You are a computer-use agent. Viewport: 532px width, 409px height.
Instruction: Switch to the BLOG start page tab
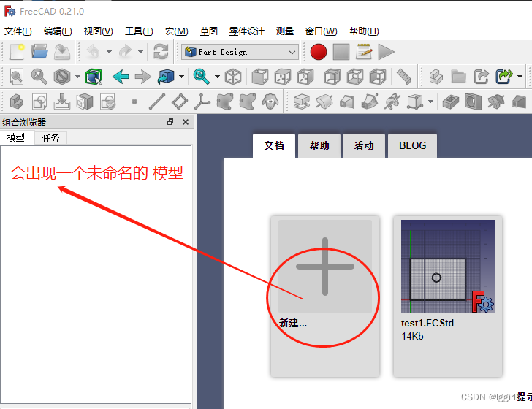413,145
